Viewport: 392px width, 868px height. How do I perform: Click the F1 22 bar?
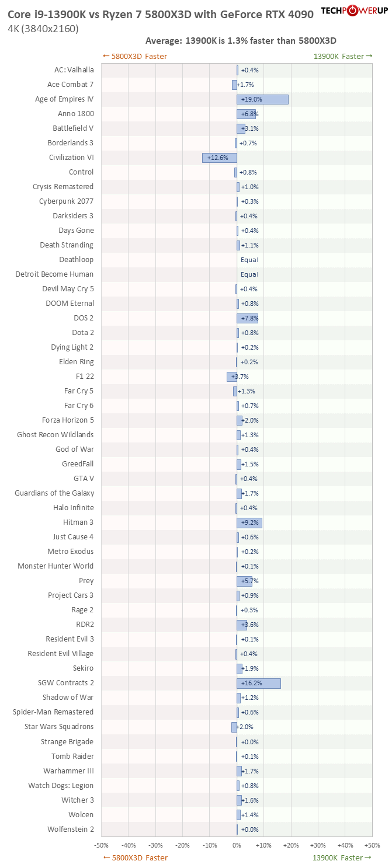(232, 377)
